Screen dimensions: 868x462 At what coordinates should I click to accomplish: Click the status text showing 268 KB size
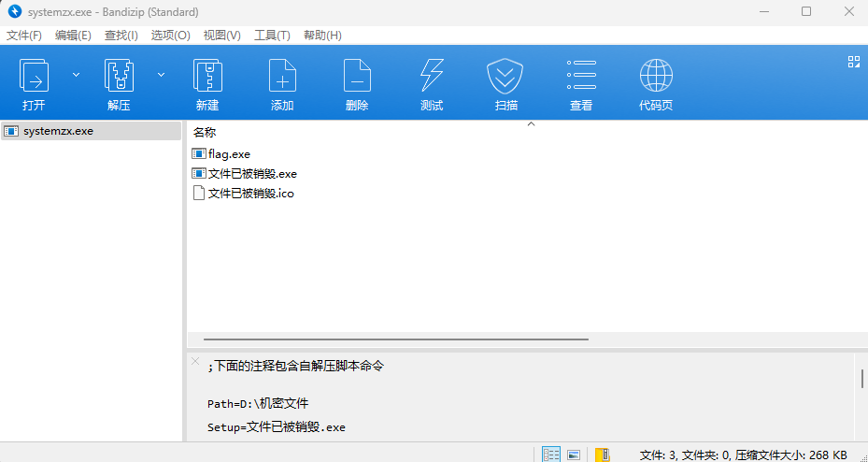pos(743,455)
